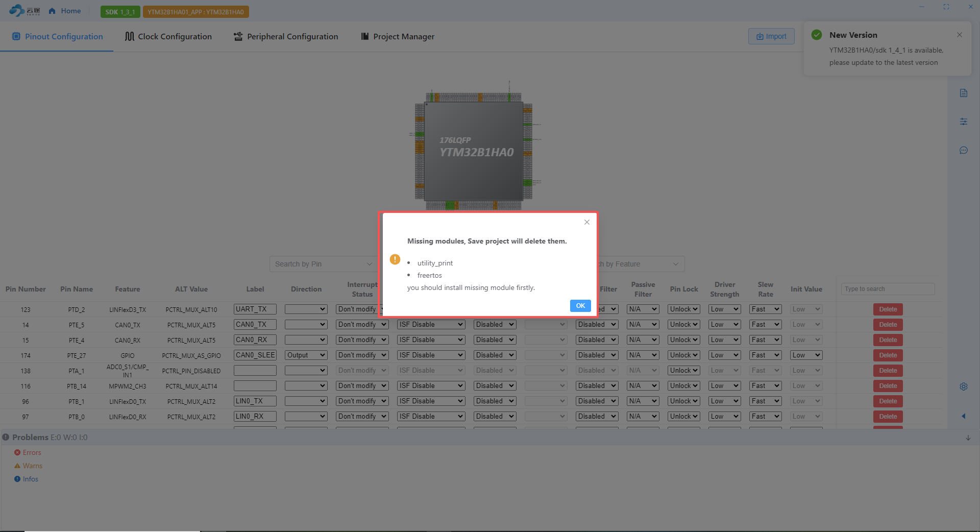Click OK in the missing modules dialog
The height and width of the screenshot is (532, 980).
pyautogui.click(x=580, y=306)
